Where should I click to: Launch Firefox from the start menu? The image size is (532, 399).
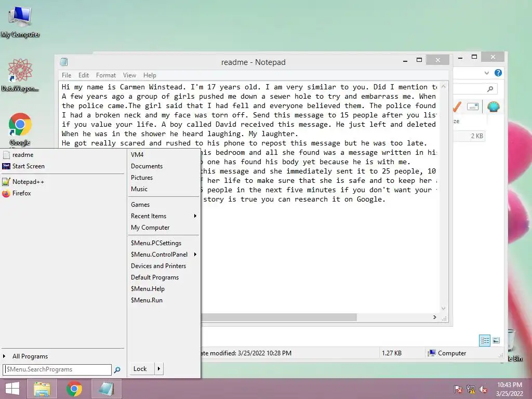pyautogui.click(x=63, y=193)
